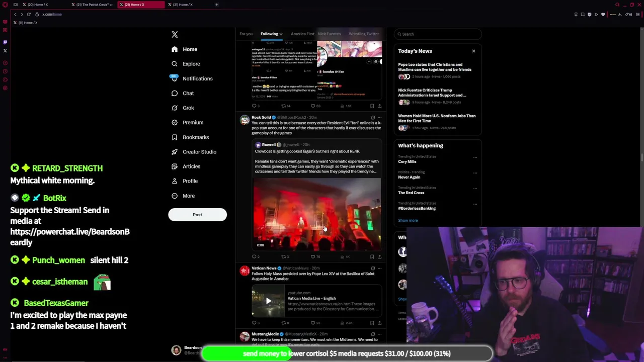Screen dimensions: 644x362
Task: Open Creator Studio in sidebar
Action: click(194, 151)
